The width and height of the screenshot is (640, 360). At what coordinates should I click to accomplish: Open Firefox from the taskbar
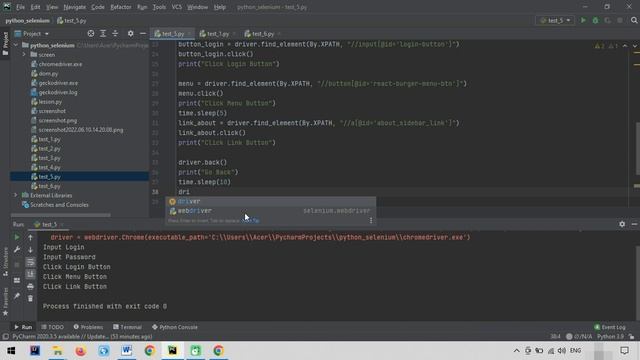[x=80, y=351]
